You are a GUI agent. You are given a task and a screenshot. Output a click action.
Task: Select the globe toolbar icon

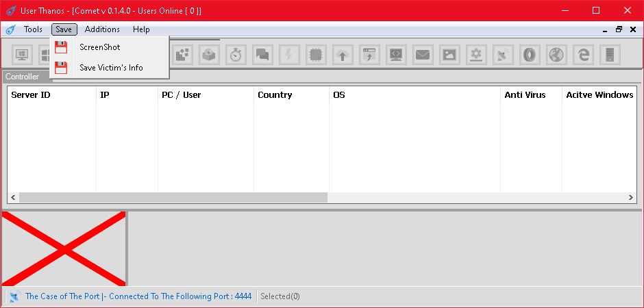(x=556, y=55)
